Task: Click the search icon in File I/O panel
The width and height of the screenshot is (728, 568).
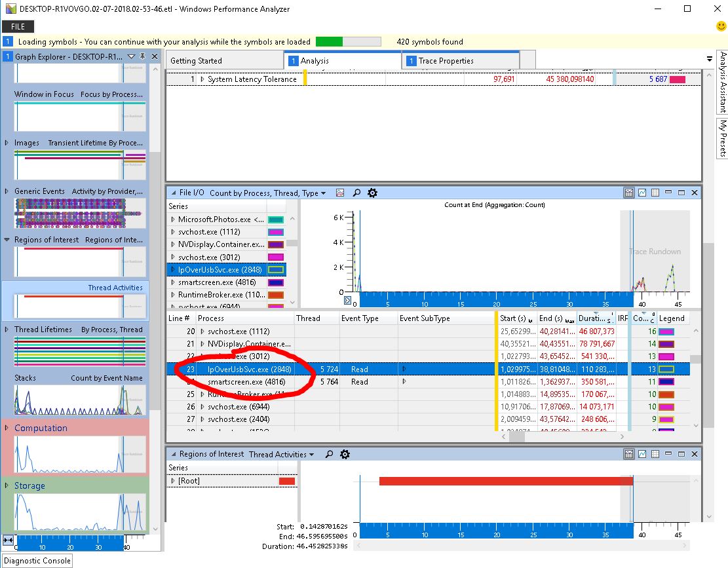Action: [x=356, y=193]
